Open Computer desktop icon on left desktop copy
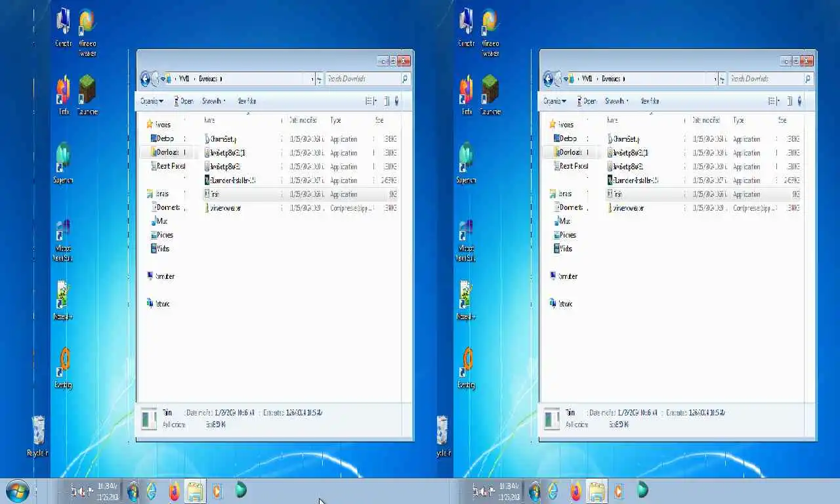 tap(63, 28)
